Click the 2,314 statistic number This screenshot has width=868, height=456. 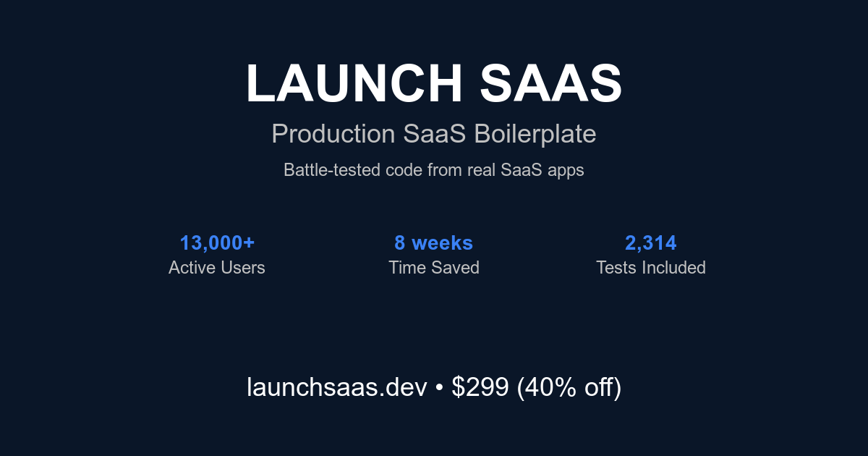(651, 242)
